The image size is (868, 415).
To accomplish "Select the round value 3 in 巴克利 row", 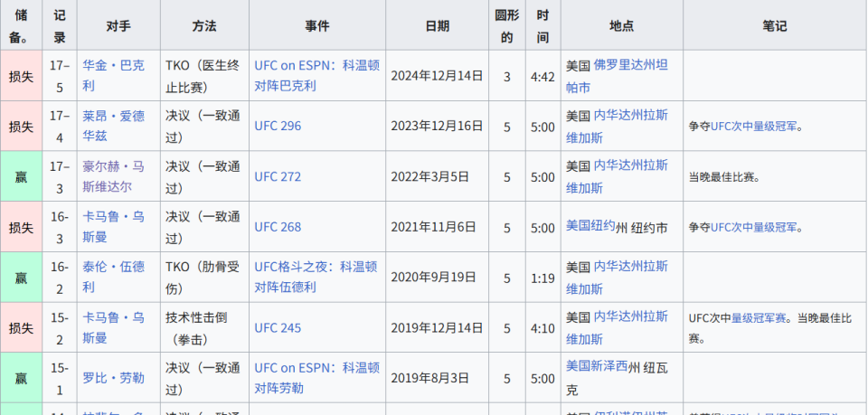I will tap(507, 76).
